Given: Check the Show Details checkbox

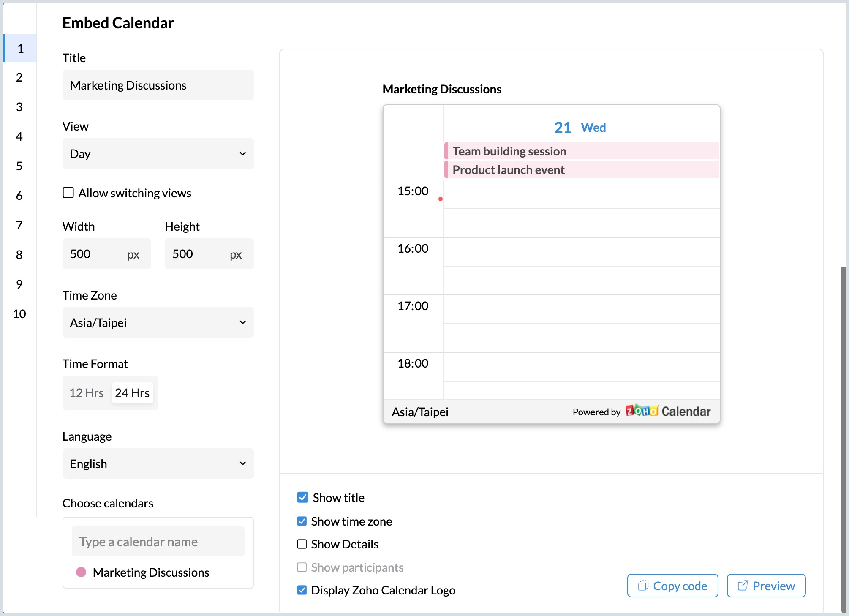Looking at the screenshot, I should [302, 544].
